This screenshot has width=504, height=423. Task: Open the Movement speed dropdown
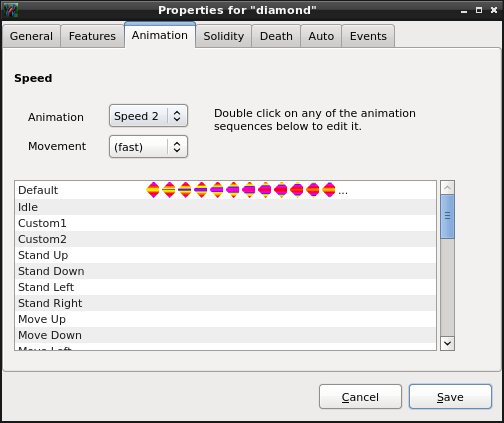[x=148, y=147]
